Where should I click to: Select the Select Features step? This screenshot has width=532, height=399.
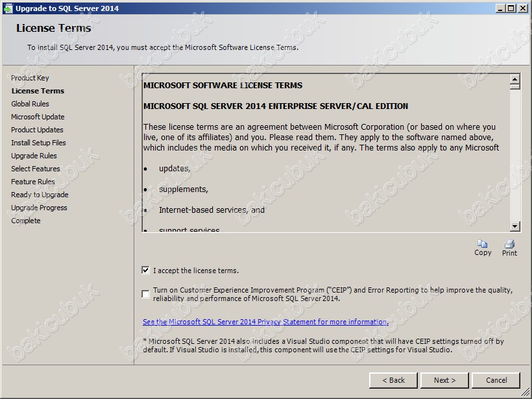coord(35,169)
